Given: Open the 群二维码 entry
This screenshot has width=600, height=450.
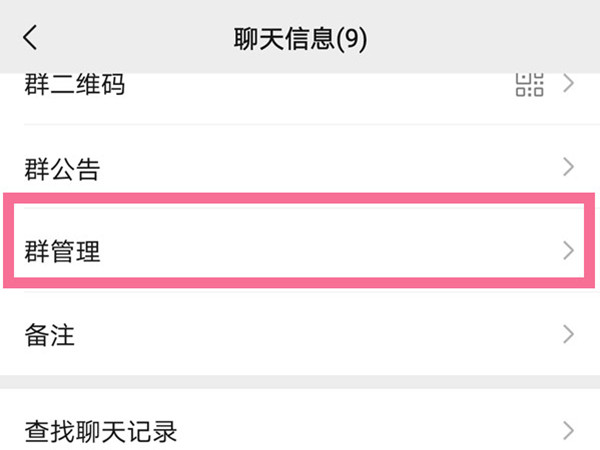Looking at the screenshot, I should click(75, 84).
